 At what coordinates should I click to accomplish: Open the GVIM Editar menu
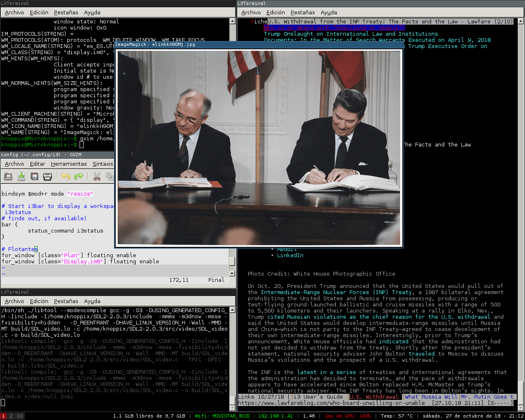click(37, 164)
